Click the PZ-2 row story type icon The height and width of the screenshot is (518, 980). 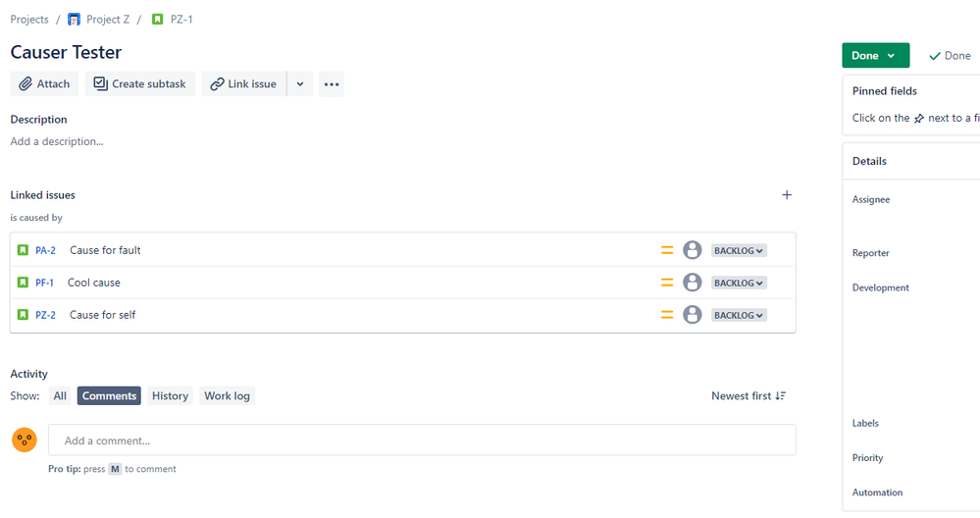click(23, 315)
